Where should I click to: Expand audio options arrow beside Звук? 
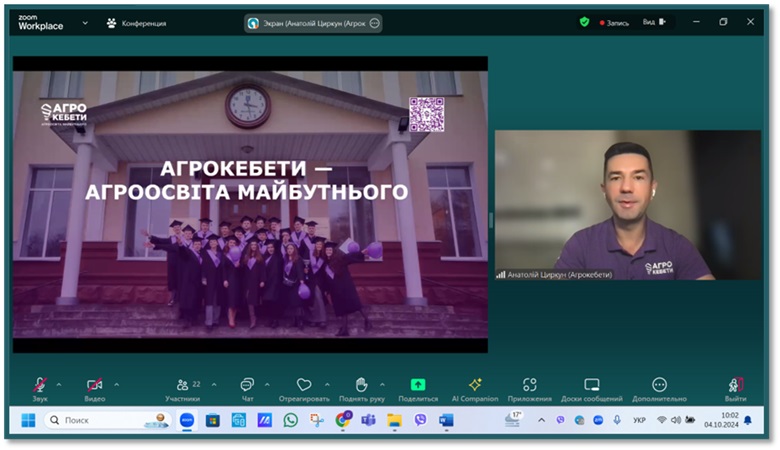click(x=59, y=384)
